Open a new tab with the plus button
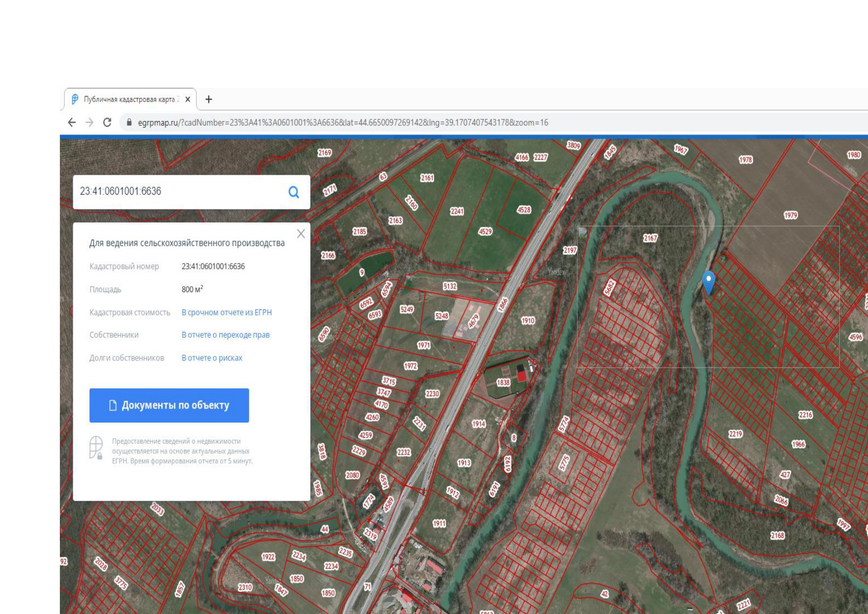Screen dimensions: 868x614 (x=209, y=100)
